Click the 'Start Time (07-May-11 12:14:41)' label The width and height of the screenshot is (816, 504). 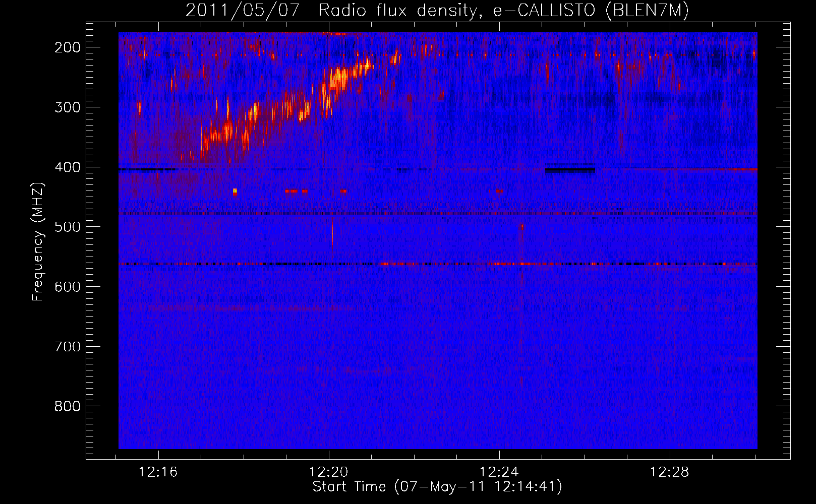point(437,487)
